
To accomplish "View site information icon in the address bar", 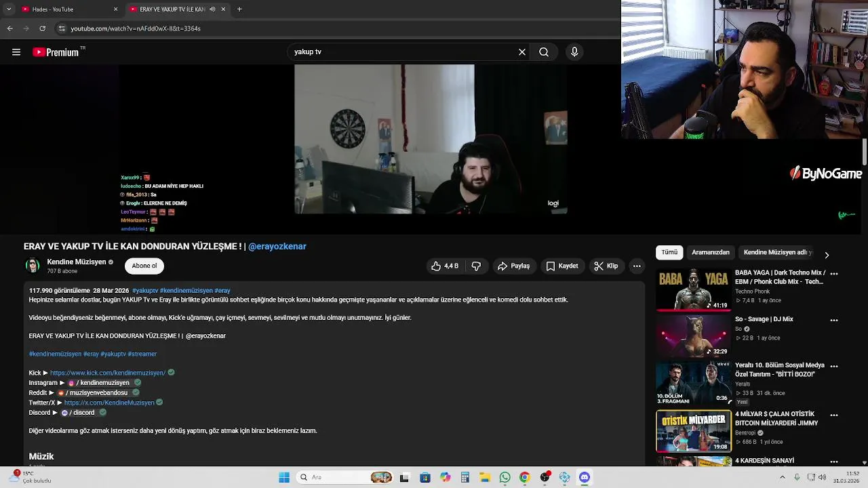I will point(62,28).
